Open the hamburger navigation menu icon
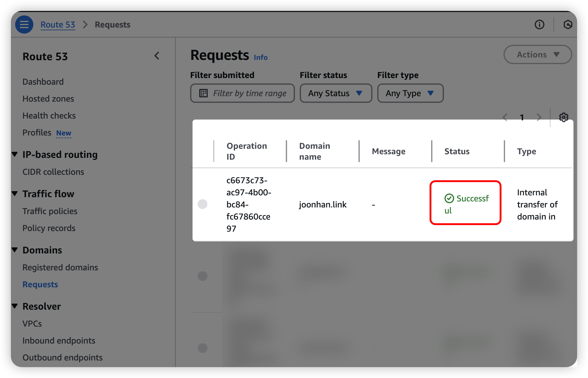 pyautogui.click(x=24, y=24)
